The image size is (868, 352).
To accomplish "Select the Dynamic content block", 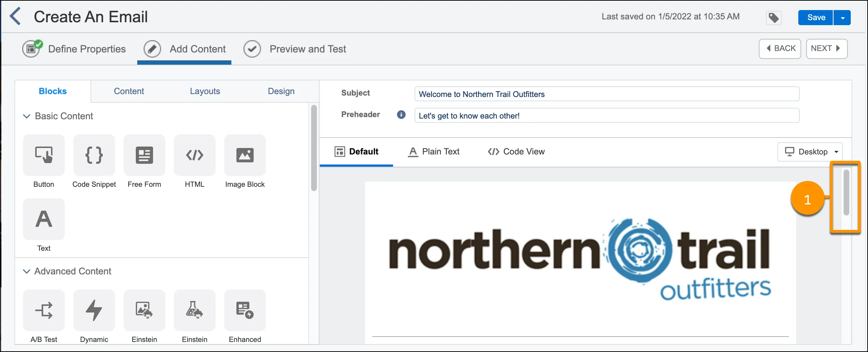I will [x=94, y=310].
